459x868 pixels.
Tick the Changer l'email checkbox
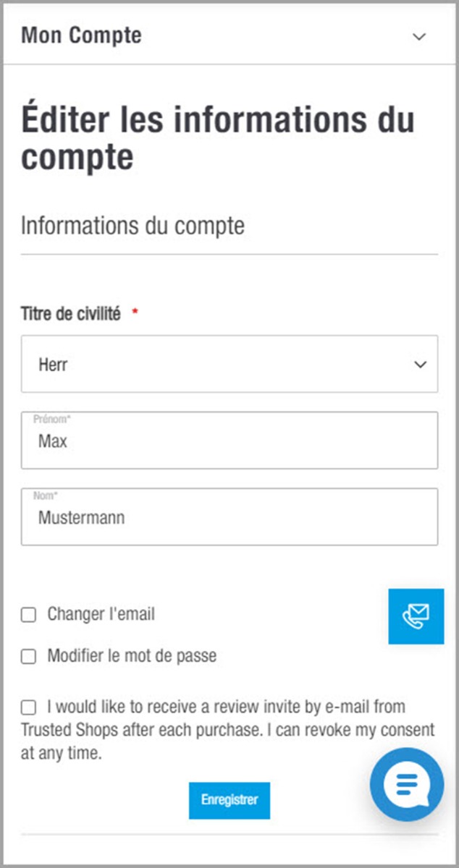click(x=28, y=616)
